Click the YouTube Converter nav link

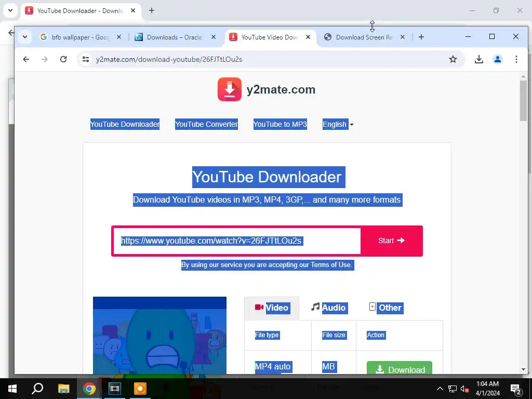pos(206,124)
